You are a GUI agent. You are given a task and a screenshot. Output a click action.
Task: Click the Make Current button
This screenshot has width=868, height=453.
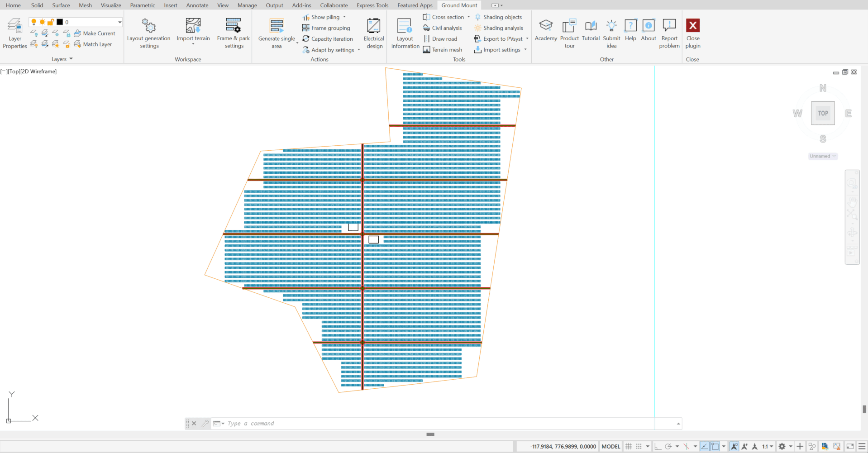(95, 33)
